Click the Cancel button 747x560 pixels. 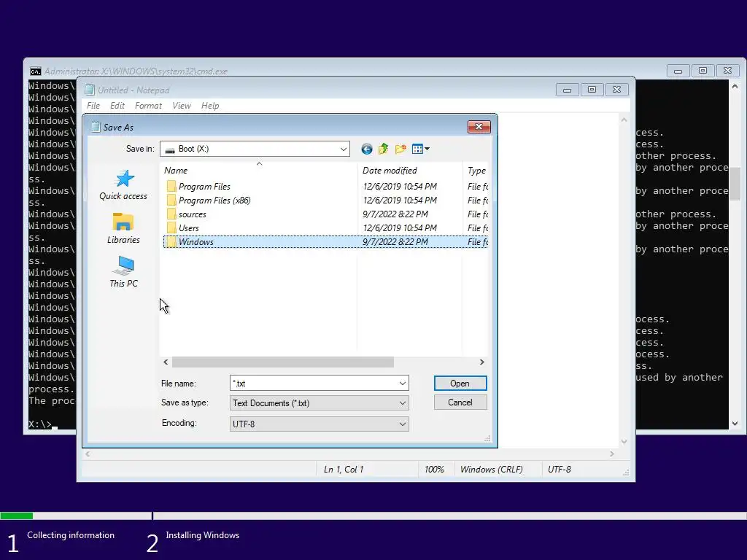(460, 402)
